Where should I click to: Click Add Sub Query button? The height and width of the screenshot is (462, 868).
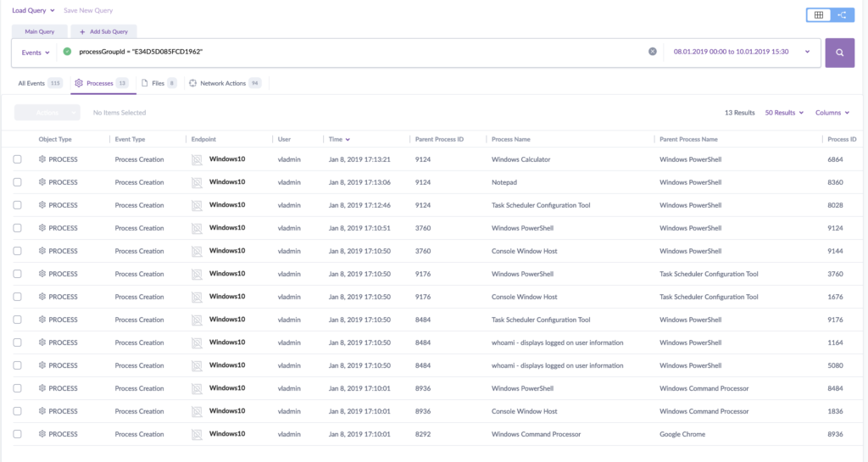103,31
